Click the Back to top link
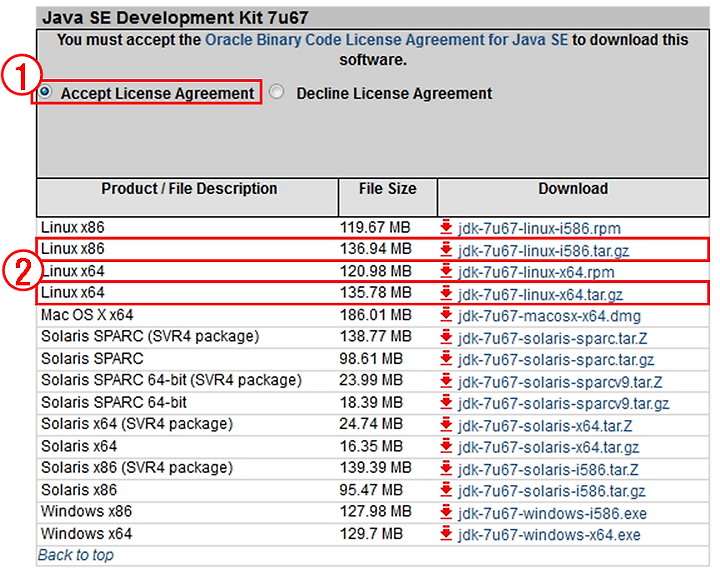 pyautogui.click(x=76, y=555)
